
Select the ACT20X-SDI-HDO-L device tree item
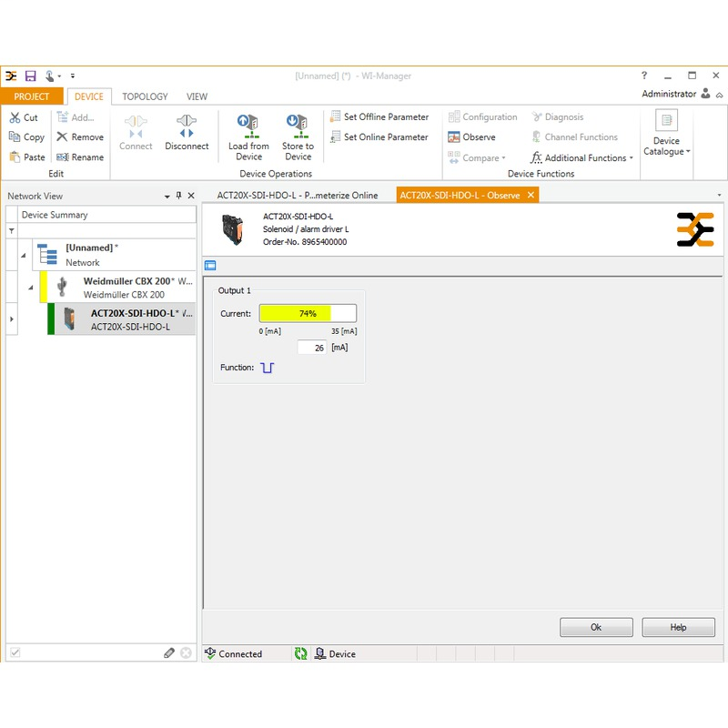click(122, 319)
